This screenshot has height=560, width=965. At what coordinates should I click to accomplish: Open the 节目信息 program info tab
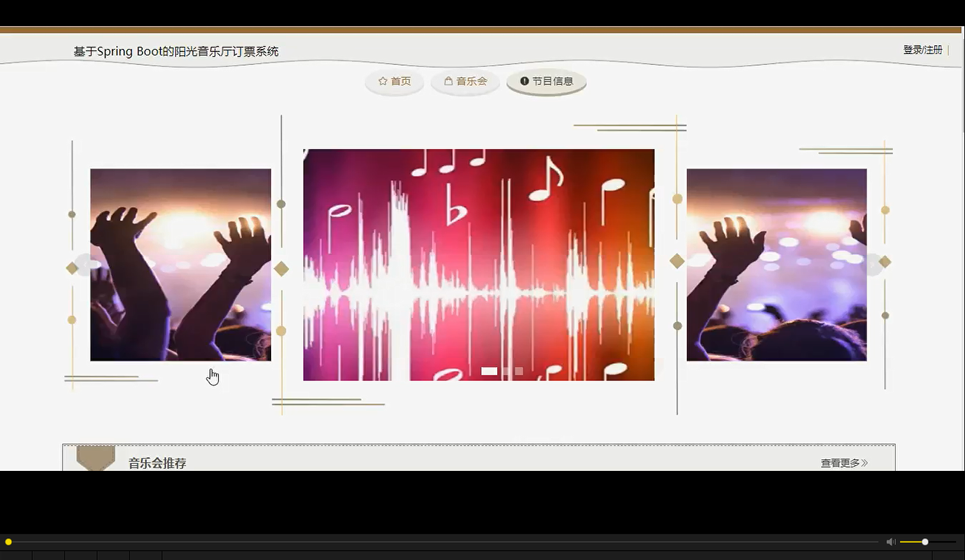point(546,81)
